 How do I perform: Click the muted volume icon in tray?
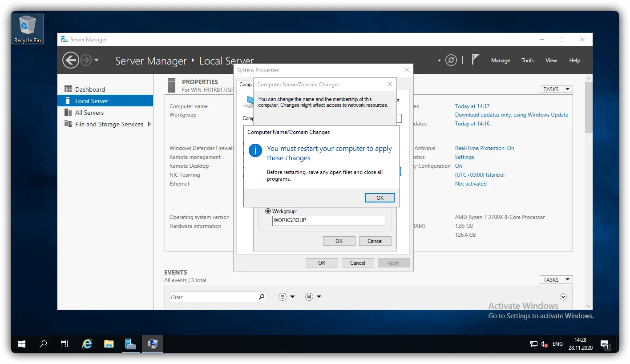click(545, 344)
